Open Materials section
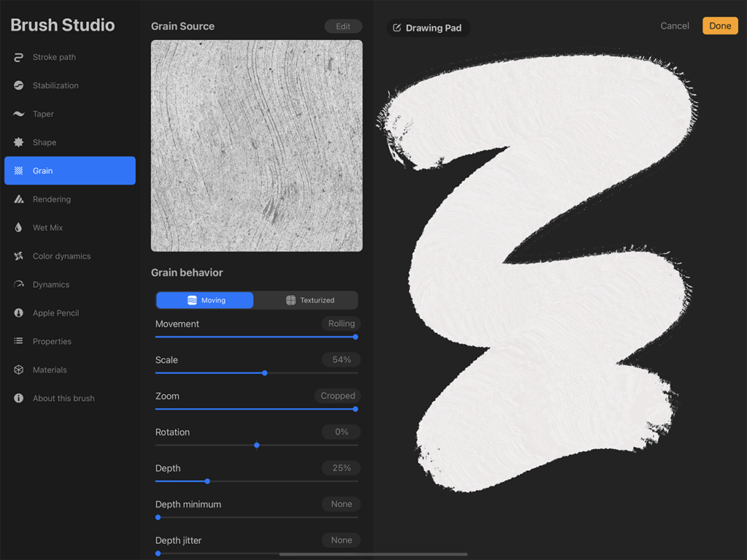747x560 pixels. (70, 370)
